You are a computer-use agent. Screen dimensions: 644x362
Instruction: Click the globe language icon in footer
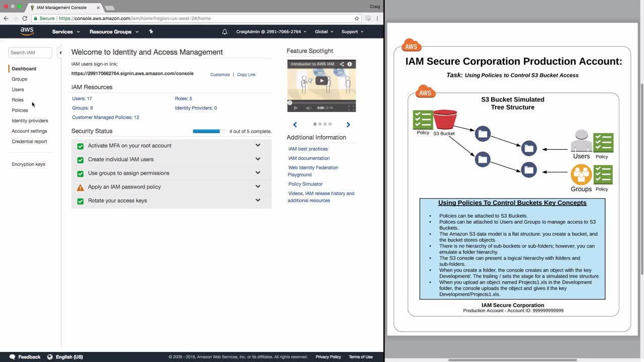50,357
